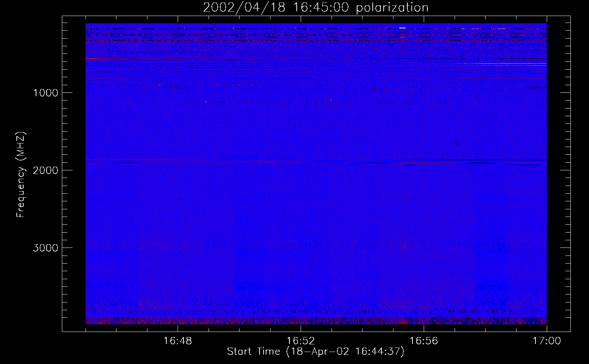Click the 17:00 time tick label
Image resolution: width=589 pixels, height=364 pixels.
[x=547, y=341]
